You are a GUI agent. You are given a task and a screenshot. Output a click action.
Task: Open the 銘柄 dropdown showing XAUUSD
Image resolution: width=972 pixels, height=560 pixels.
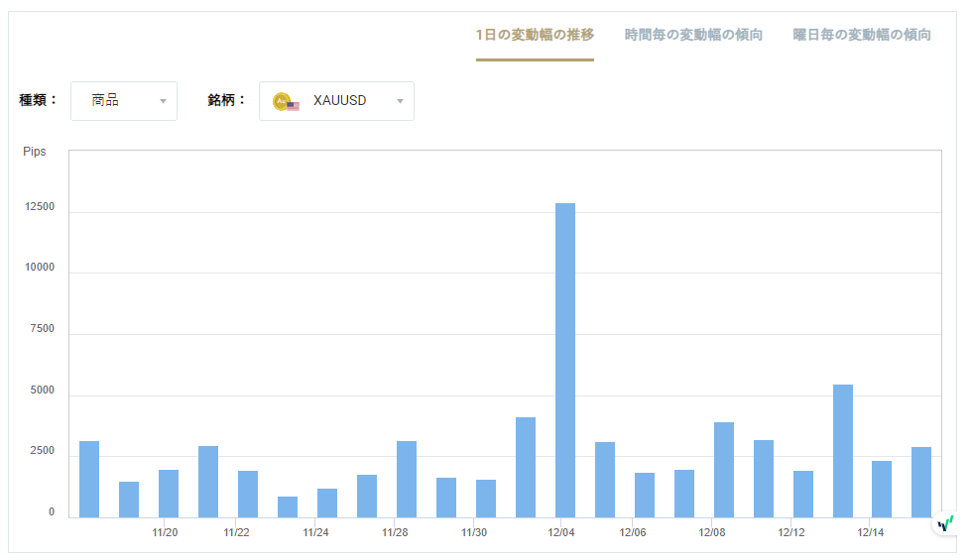(x=336, y=101)
